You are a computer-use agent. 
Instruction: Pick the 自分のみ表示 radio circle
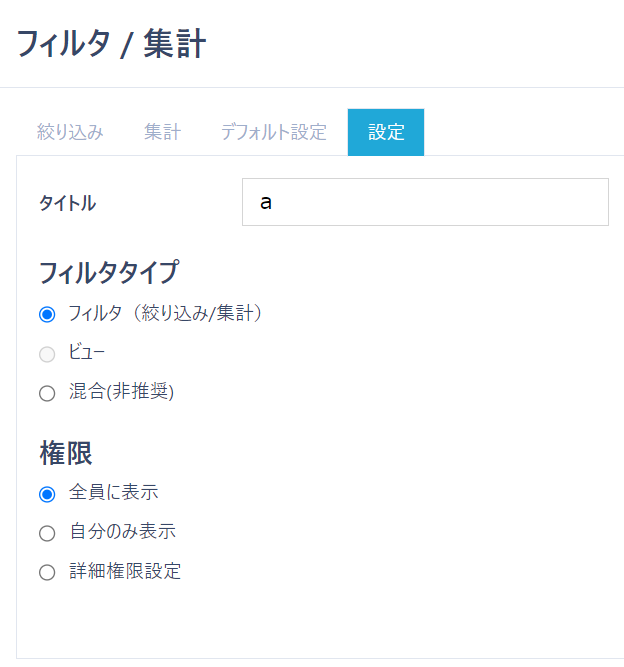point(47,533)
